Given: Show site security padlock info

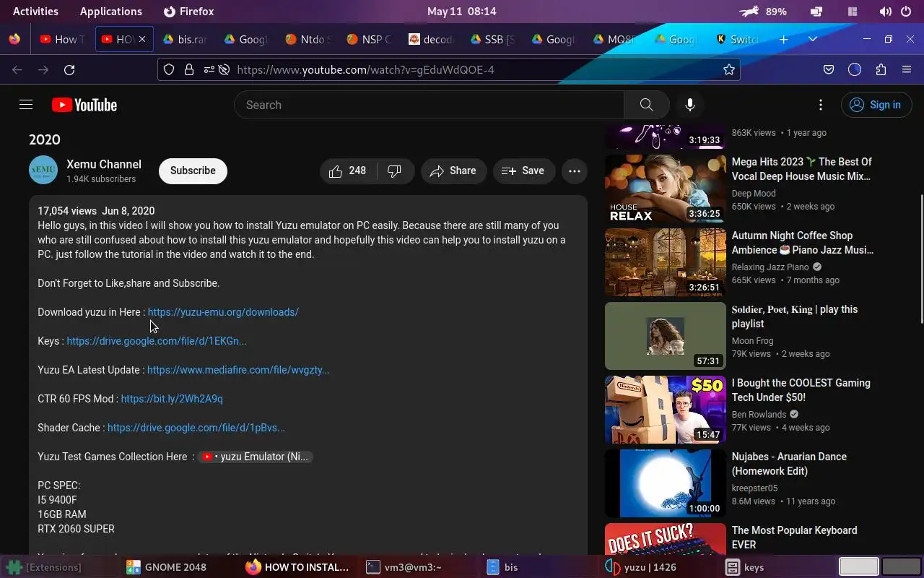Looking at the screenshot, I should tap(189, 69).
